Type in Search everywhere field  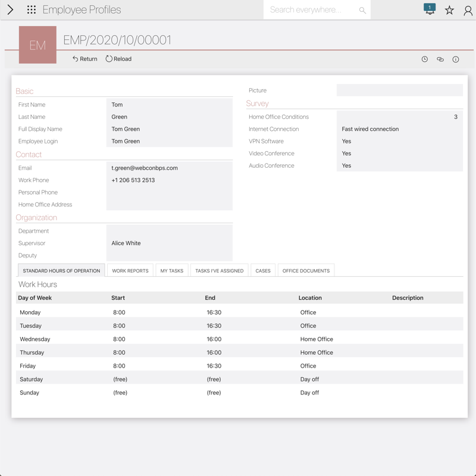pyautogui.click(x=309, y=10)
